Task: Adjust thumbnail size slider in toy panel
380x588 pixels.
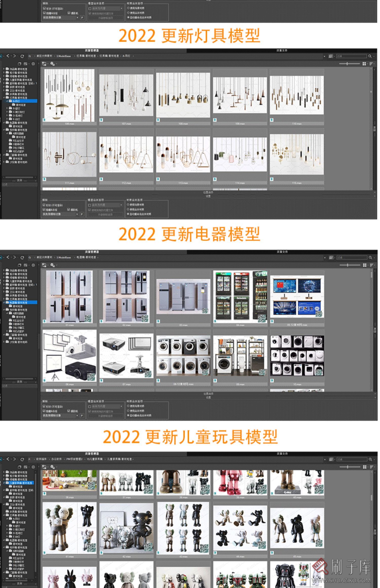Action: tap(349, 467)
